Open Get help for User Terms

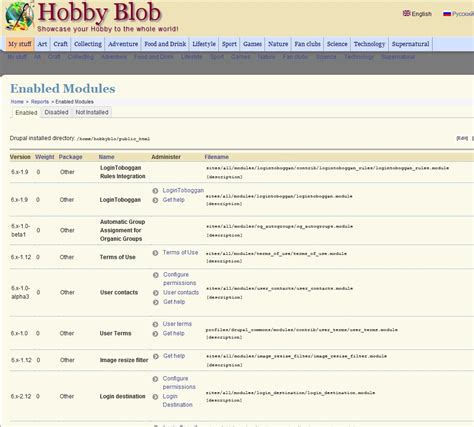pyautogui.click(x=173, y=333)
